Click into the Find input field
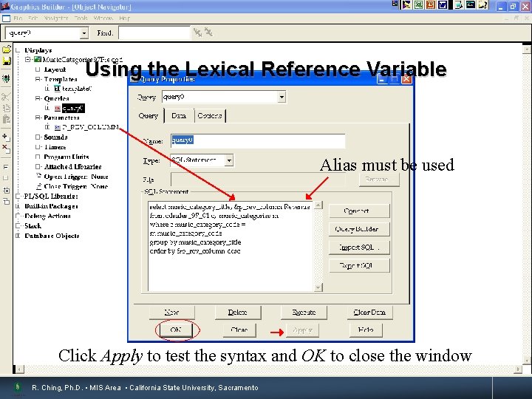 click(x=154, y=33)
